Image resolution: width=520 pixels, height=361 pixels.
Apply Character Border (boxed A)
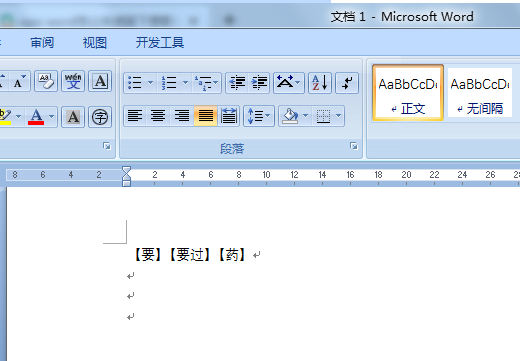click(100, 81)
